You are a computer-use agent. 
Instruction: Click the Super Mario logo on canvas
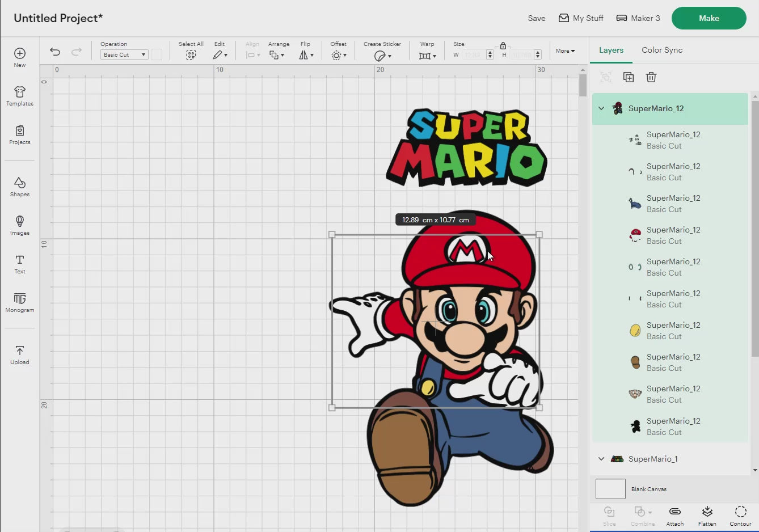466,147
